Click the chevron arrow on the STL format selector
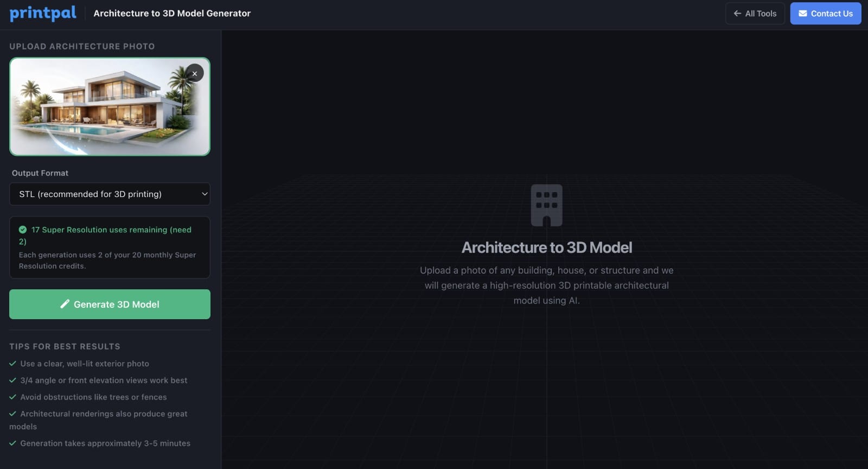This screenshot has width=868, height=469. coord(205,194)
